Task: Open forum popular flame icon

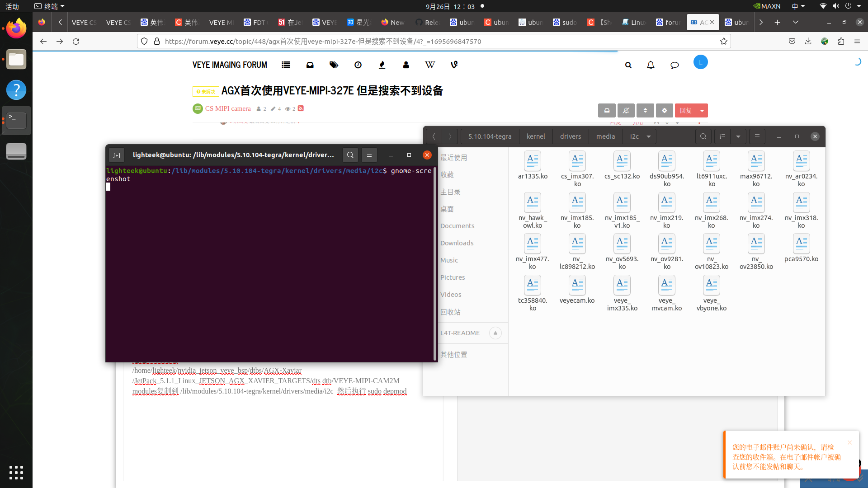Action: tap(382, 65)
